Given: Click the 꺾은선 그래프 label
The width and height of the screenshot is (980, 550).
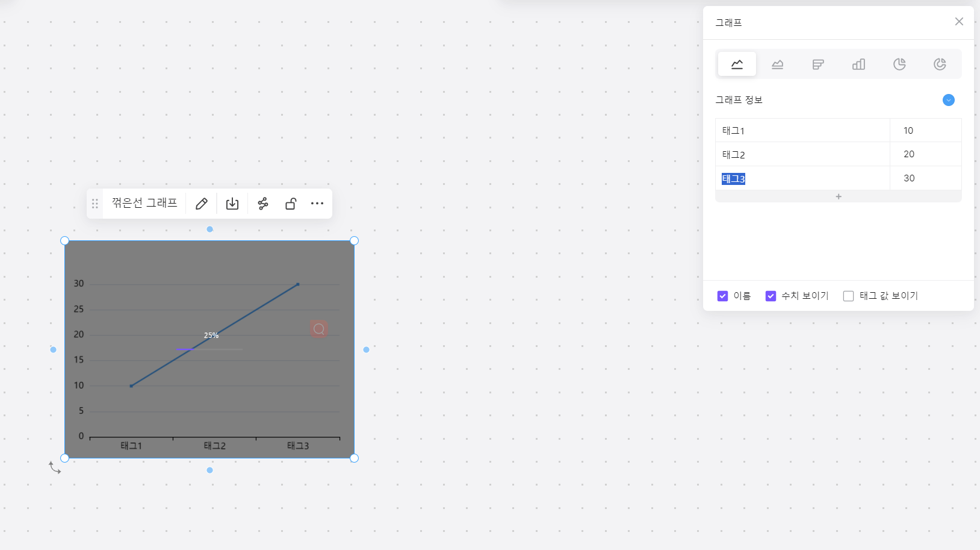Looking at the screenshot, I should tap(144, 203).
